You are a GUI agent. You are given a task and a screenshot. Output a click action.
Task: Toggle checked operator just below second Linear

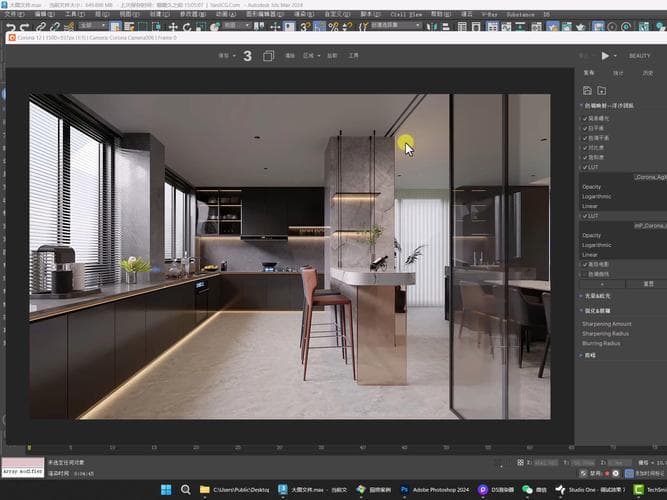[x=585, y=265]
